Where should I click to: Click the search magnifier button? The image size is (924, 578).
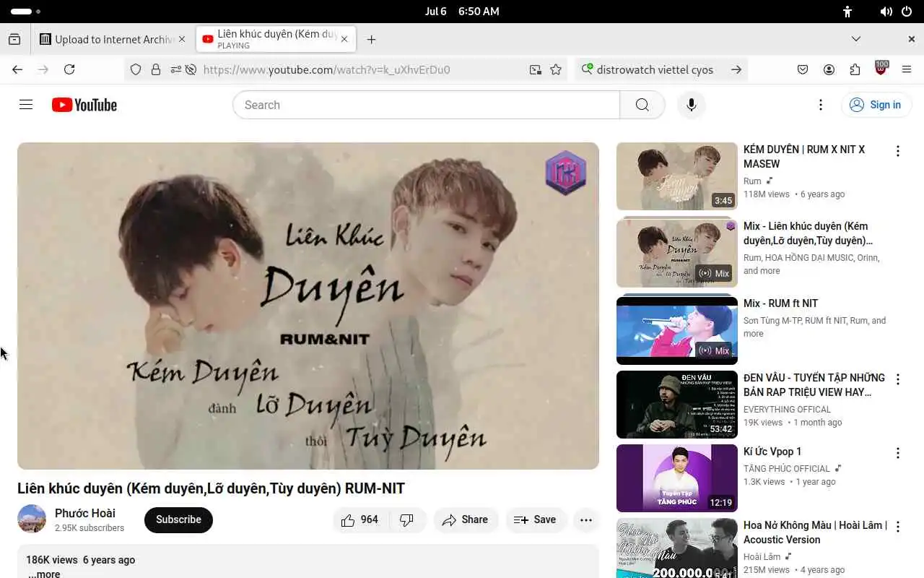(x=642, y=105)
